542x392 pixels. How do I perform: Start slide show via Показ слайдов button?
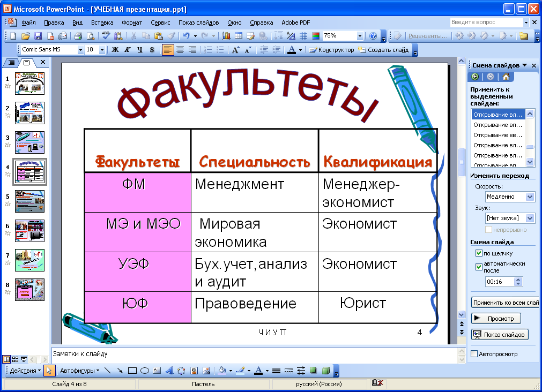click(x=500, y=334)
